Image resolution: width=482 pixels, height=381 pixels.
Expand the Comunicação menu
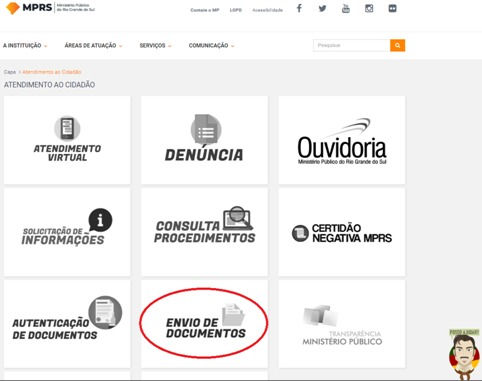pos(212,45)
